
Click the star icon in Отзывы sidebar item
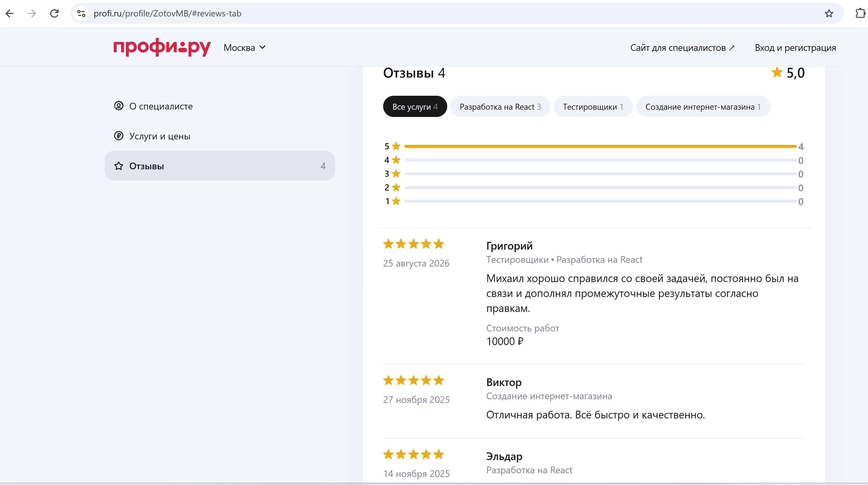tap(119, 166)
